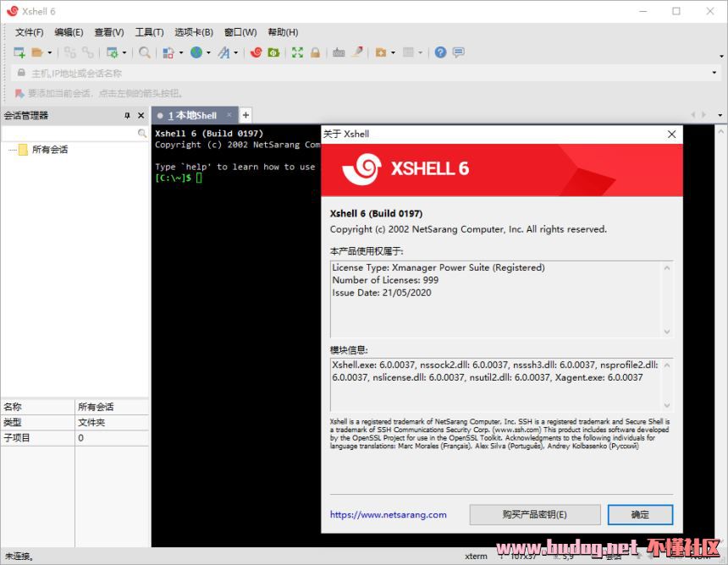Screen dimensions: 728x565
Task: Click the session manager search magnifier icon
Action: (142, 134)
